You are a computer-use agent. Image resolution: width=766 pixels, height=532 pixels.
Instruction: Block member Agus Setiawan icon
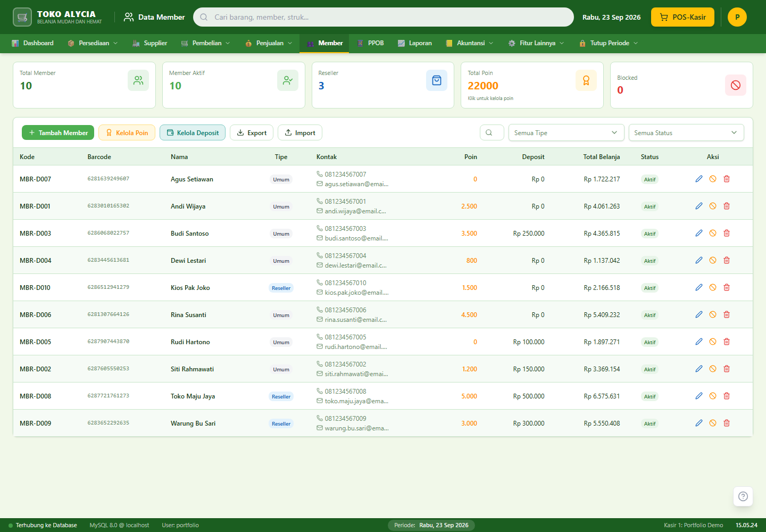click(713, 179)
